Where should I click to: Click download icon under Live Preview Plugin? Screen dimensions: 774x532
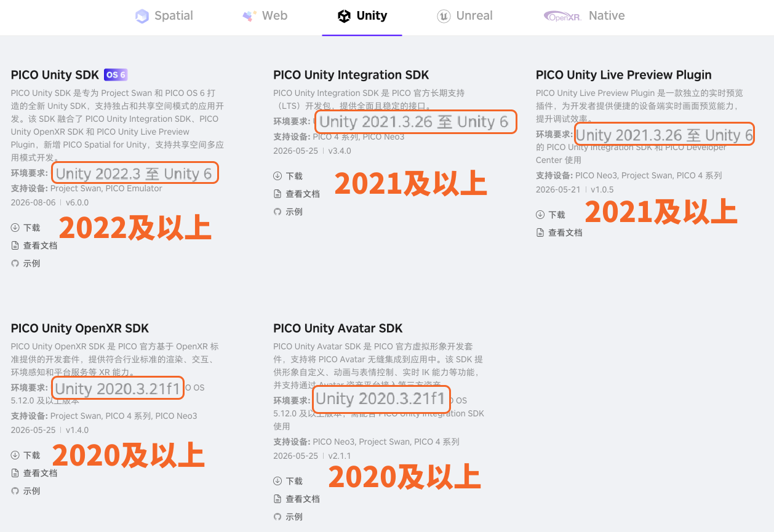click(540, 215)
